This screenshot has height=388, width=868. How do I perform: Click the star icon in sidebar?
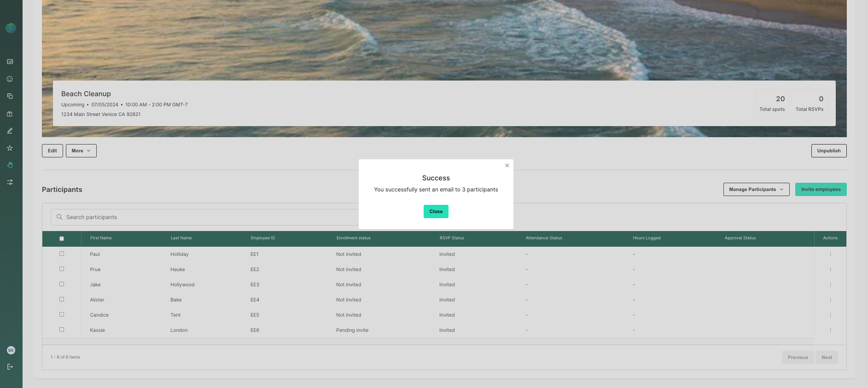(x=10, y=148)
